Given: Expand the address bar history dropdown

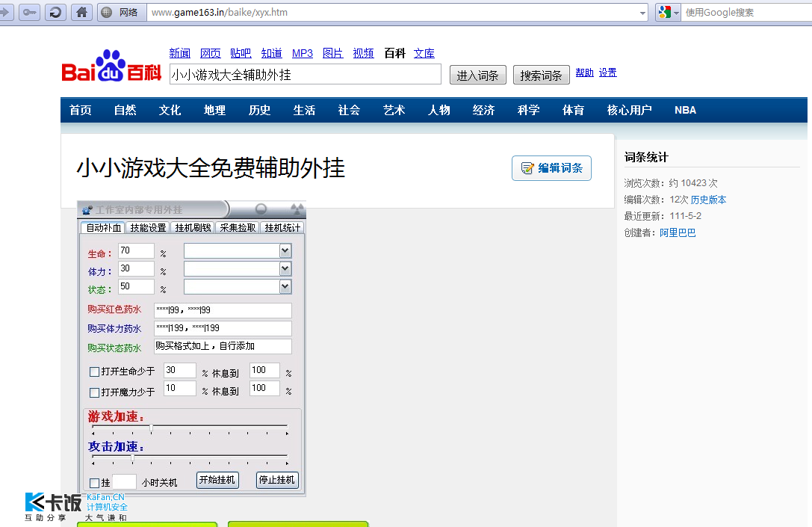Looking at the screenshot, I should point(642,13).
